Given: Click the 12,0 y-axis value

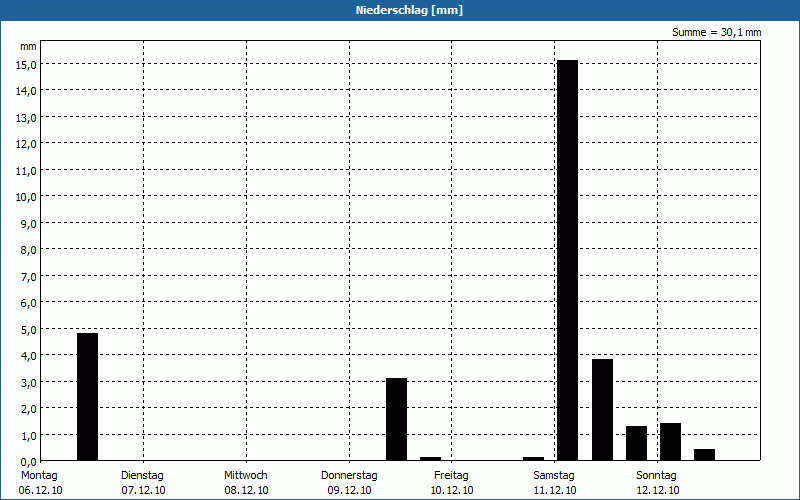Looking at the screenshot, I should [x=27, y=144].
